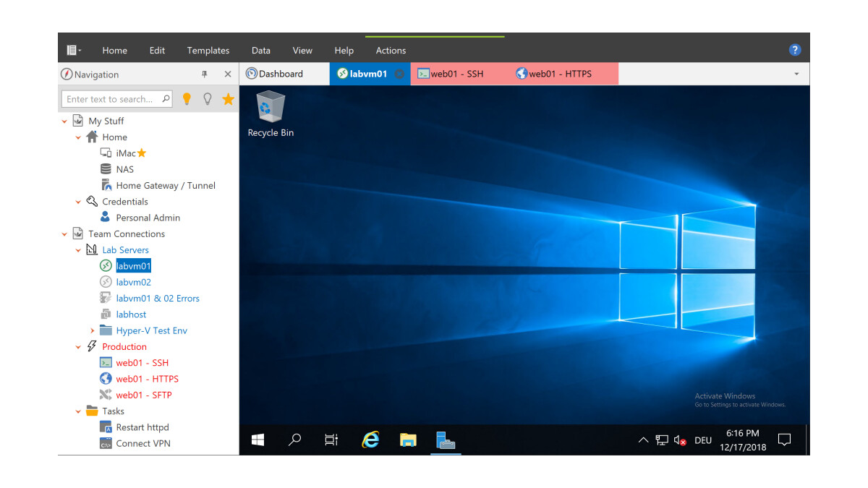Click the blue help question mark icon
Viewport: 868px width, 488px height.
[795, 50]
